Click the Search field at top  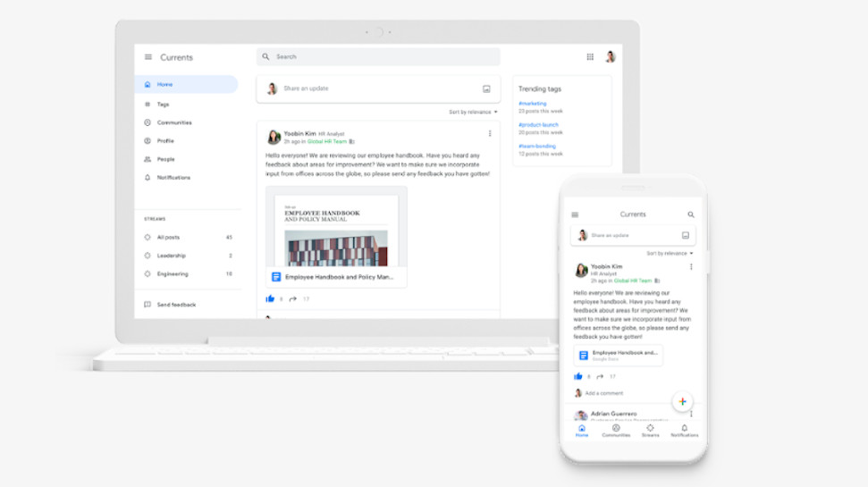pyautogui.click(x=378, y=56)
